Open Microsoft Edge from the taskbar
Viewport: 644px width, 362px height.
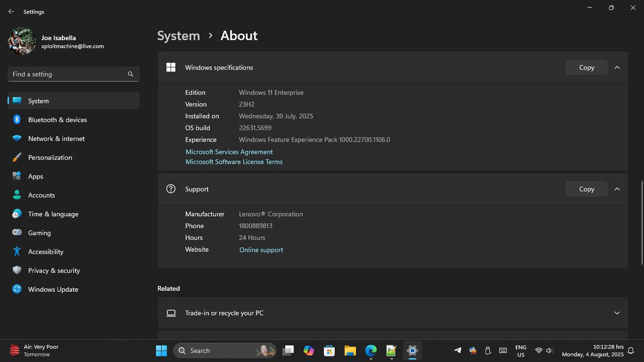[371, 350]
